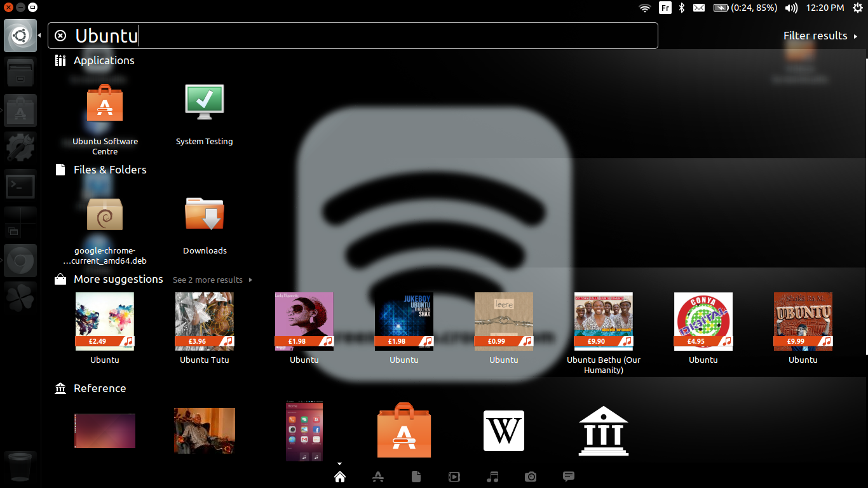This screenshot has height=488, width=868.
Task: Open System Settings from the launcher
Action: tap(20, 147)
